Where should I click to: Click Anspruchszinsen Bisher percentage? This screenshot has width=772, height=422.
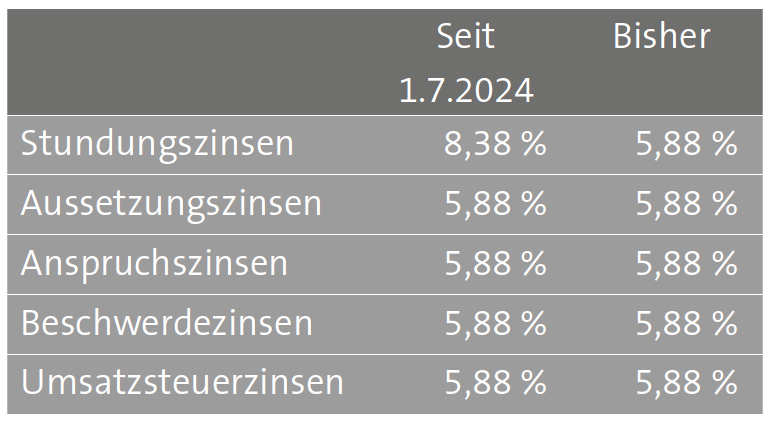[686, 263]
